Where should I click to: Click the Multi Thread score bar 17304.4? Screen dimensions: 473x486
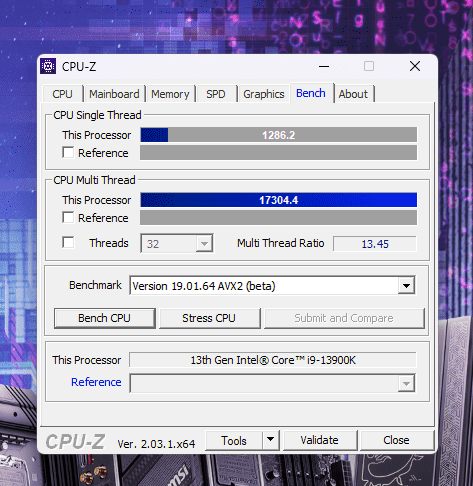click(278, 200)
